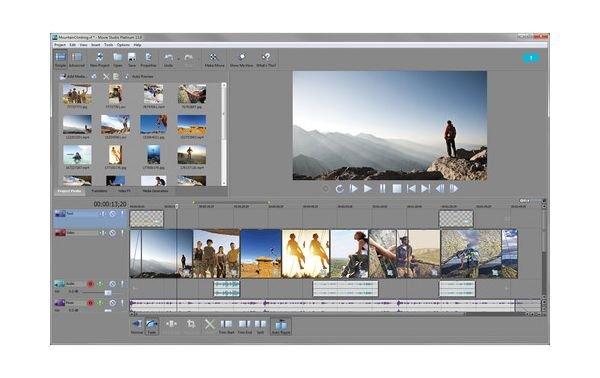Select the Fade edit tool below timeline

click(152, 326)
